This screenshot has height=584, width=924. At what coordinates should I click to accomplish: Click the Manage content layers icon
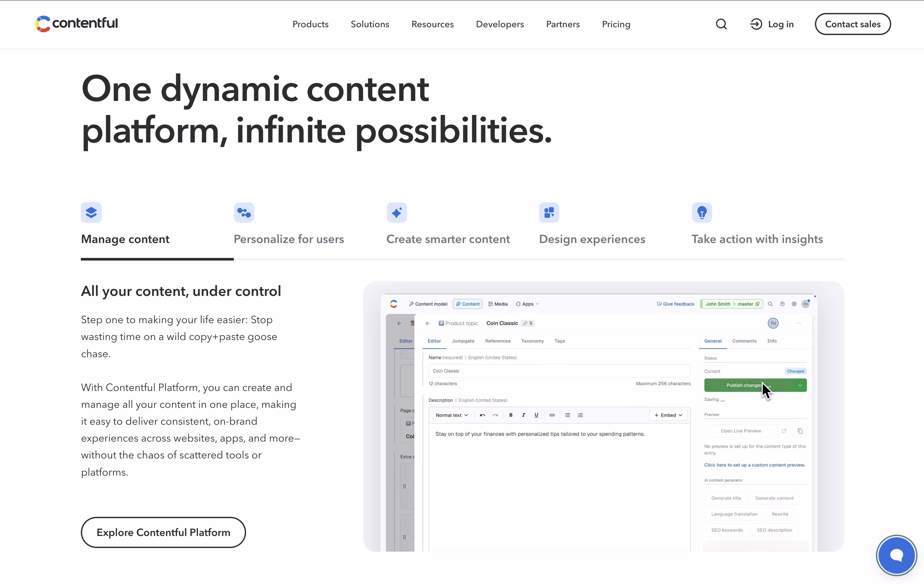[x=91, y=213]
